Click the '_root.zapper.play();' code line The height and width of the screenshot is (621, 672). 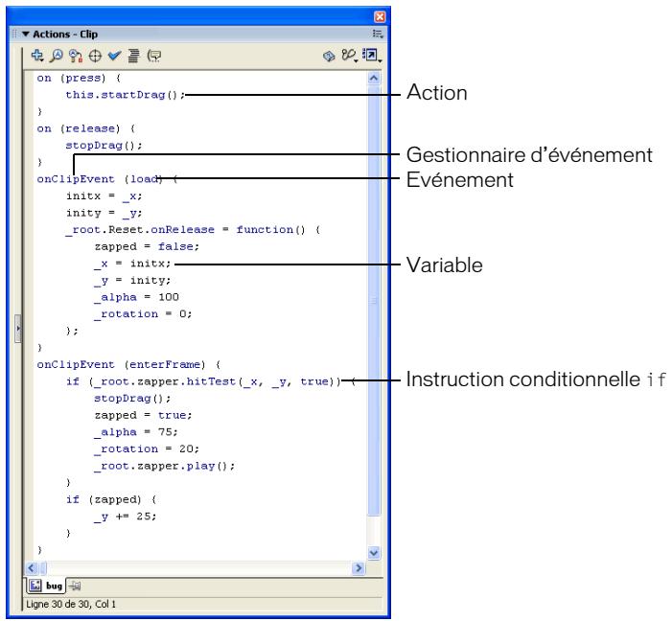[165, 466]
